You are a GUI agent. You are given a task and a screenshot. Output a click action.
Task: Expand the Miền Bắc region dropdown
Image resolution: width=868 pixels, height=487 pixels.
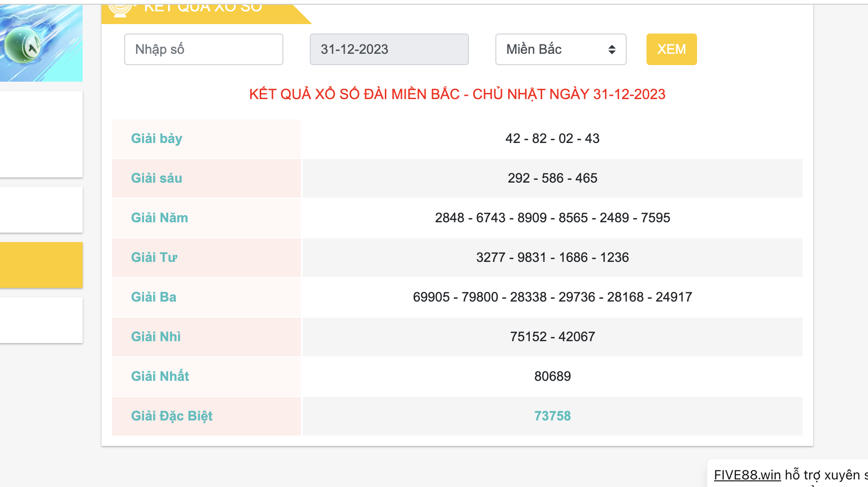(561, 49)
